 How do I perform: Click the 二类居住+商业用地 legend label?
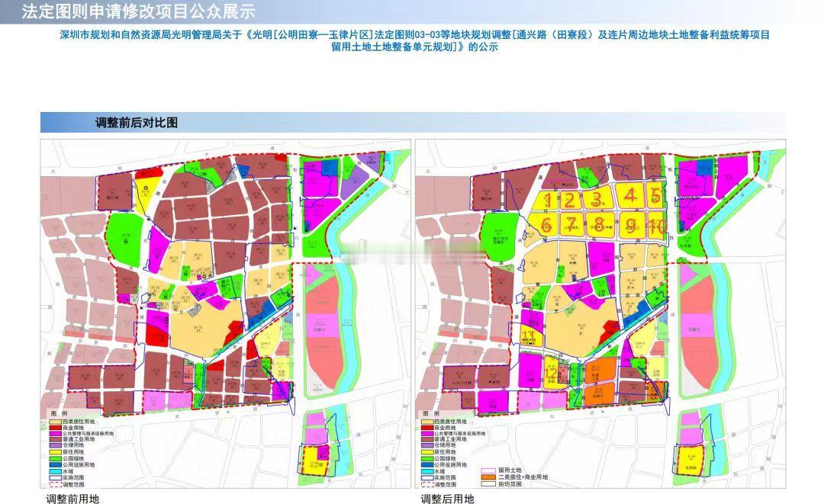pos(523,477)
